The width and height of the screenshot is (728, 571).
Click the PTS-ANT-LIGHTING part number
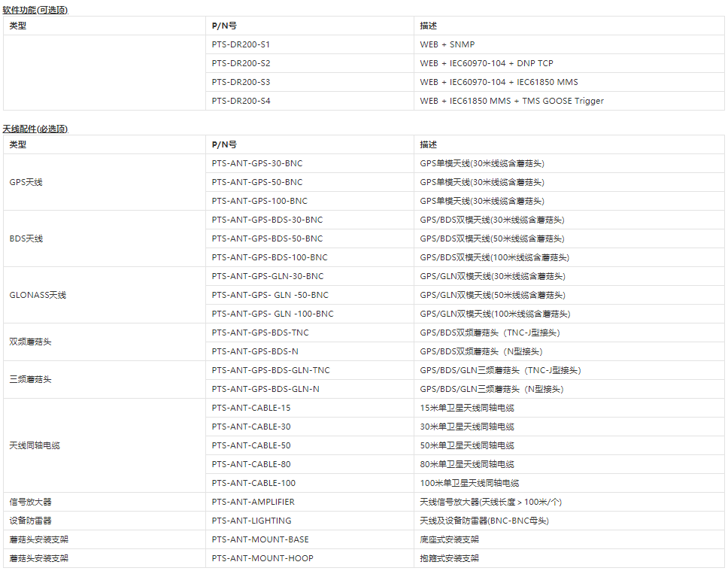[251, 521]
